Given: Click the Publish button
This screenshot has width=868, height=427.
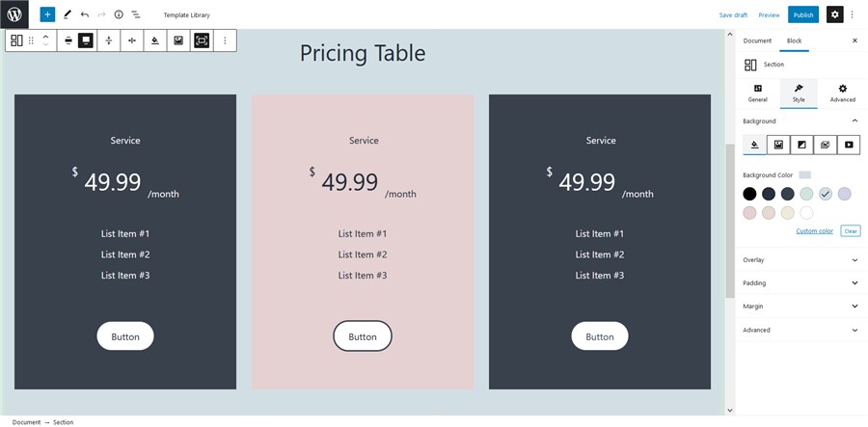Looking at the screenshot, I should [x=803, y=14].
